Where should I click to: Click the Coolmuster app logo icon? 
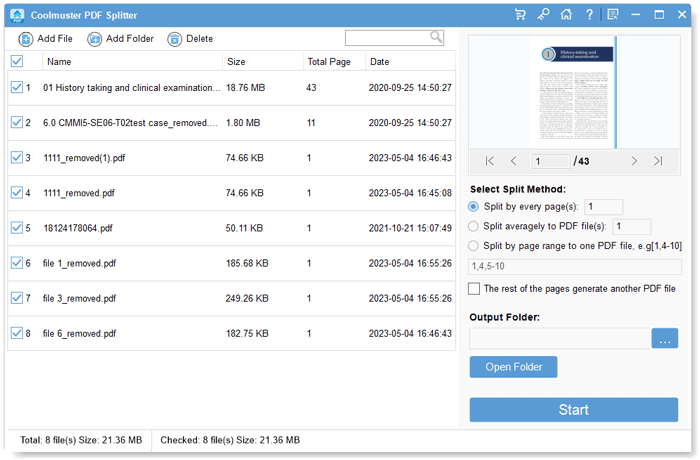pyautogui.click(x=17, y=16)
